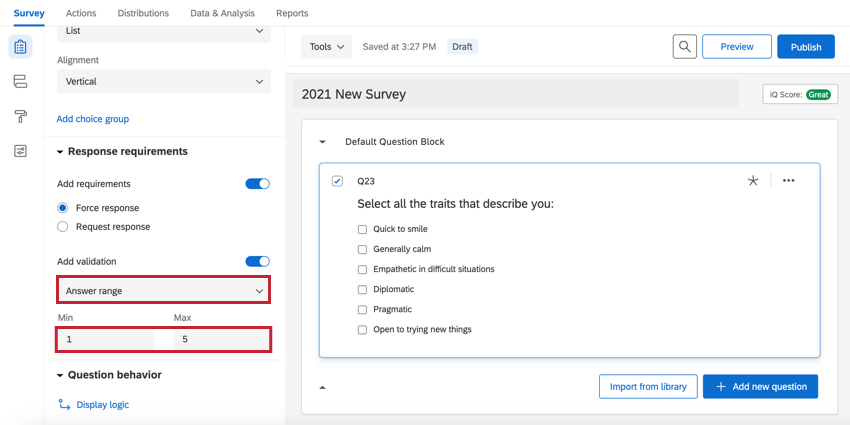Open the Answer range validation dropdown
850x425 pixels.
(164, 291)
